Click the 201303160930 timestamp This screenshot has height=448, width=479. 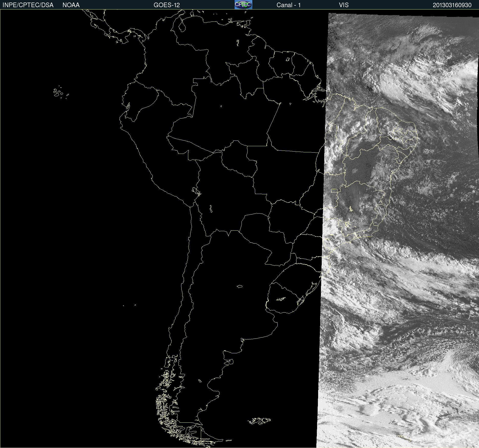(x=452, y=5)
